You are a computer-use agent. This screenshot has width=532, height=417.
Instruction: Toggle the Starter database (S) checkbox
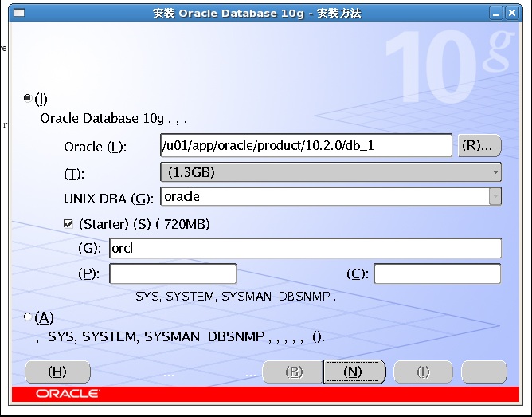[68, 224]
